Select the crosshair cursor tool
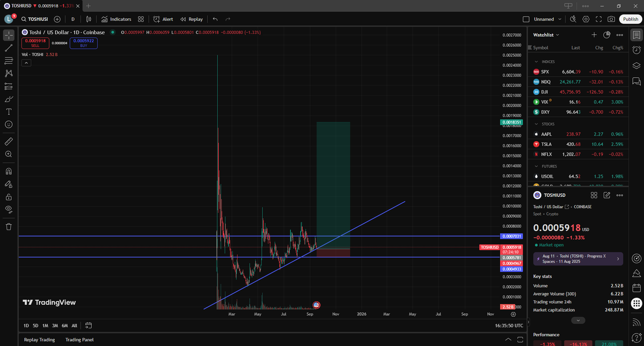 pyautogui.click(x=9, y=35)
